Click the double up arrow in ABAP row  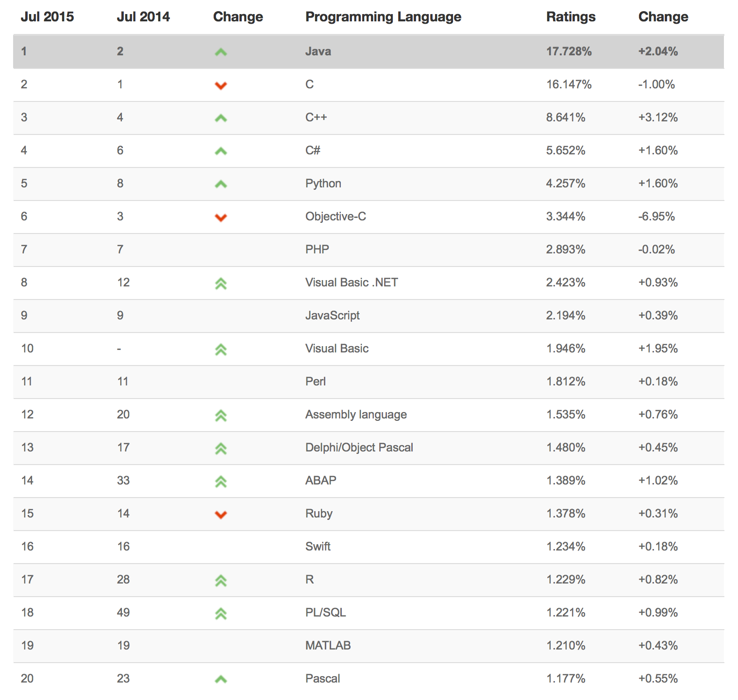[221, 482]
